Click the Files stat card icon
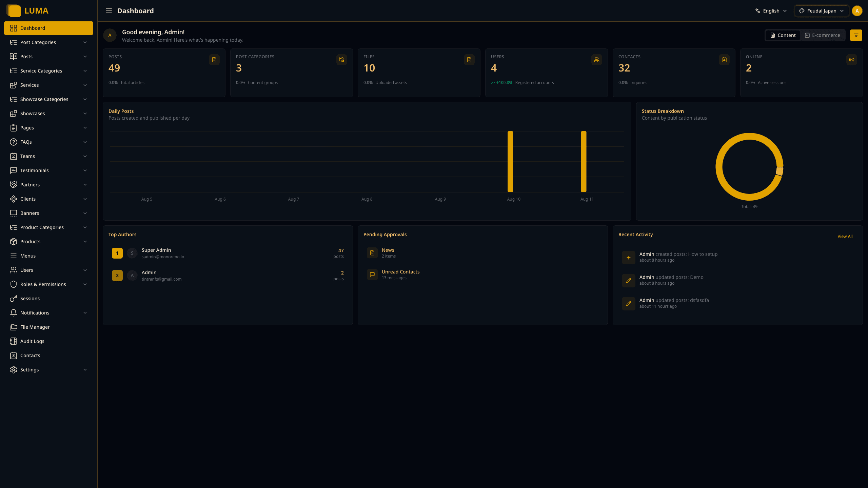The image size is (868, 488). (x=469, y=60)
